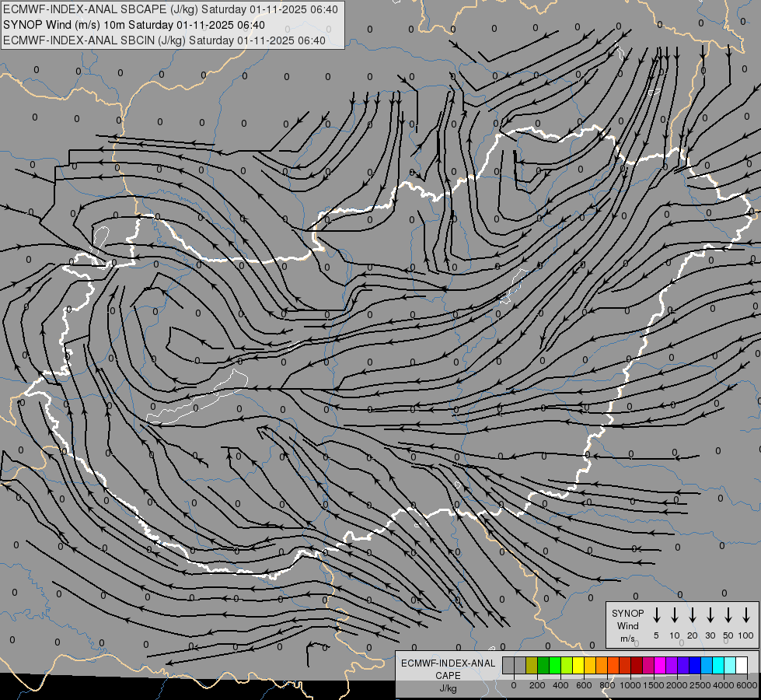Click the 2500 tick label in CAPE colorbar
761x700 pixels.
[700, 685]
